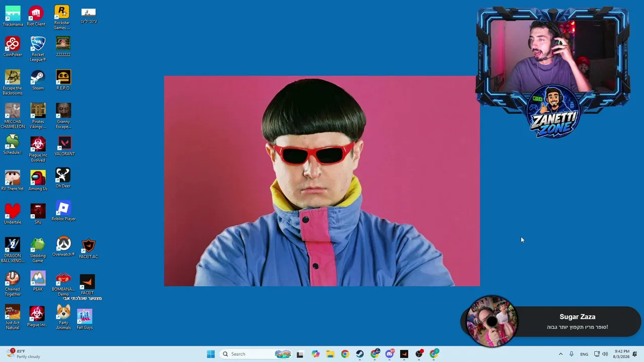Click the microphone tray icon

[x=571, y=354]
